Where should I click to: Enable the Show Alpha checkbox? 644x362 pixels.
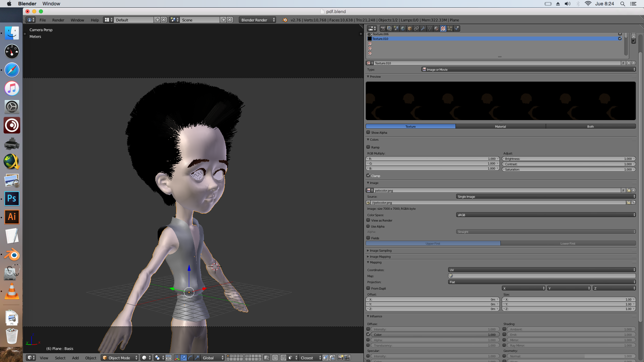(368, 132)
